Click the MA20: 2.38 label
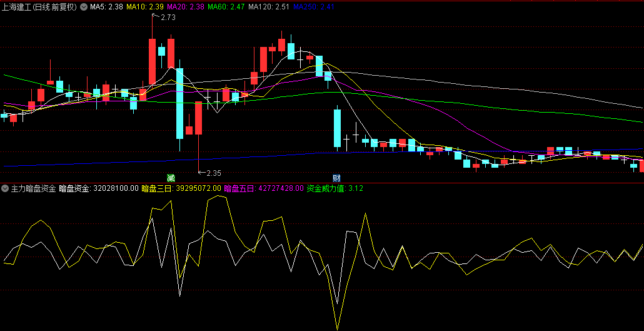 click(x=186, y=7)
